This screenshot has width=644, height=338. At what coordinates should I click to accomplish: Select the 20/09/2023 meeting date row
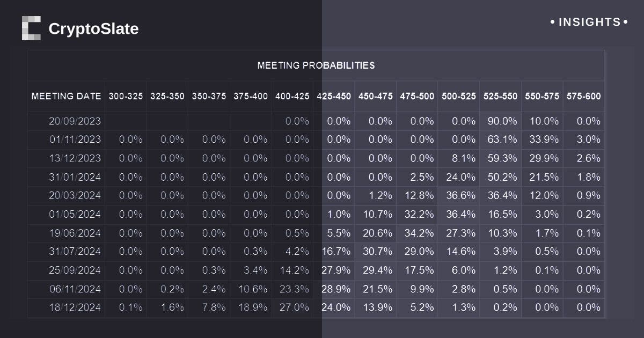coord(74,121)
